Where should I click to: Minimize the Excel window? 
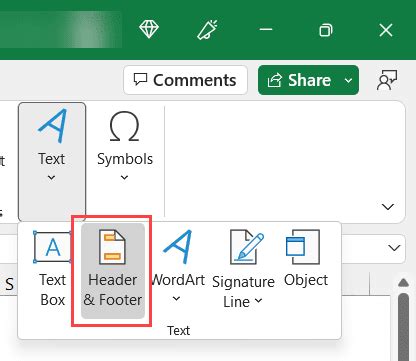point(266,30)
